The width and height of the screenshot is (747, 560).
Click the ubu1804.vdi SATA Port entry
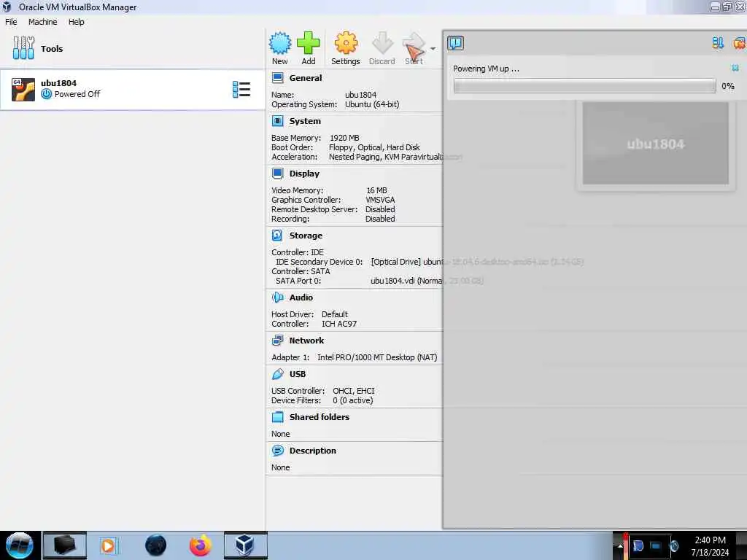[x=427, y=281]
